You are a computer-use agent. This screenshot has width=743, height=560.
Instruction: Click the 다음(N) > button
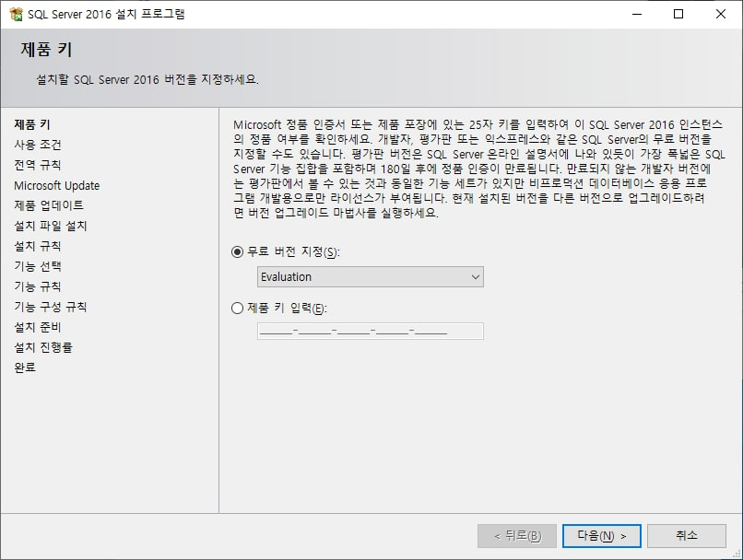[x=601, y=536]
